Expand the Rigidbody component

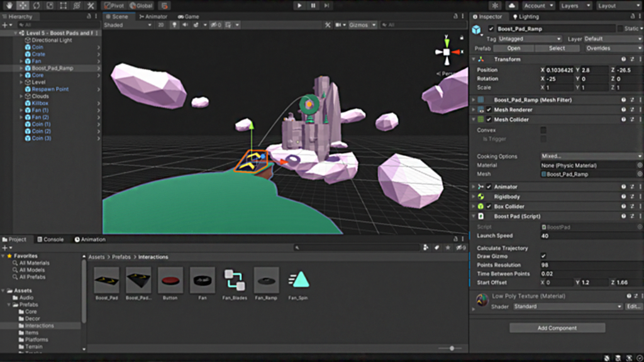point(473,197)
